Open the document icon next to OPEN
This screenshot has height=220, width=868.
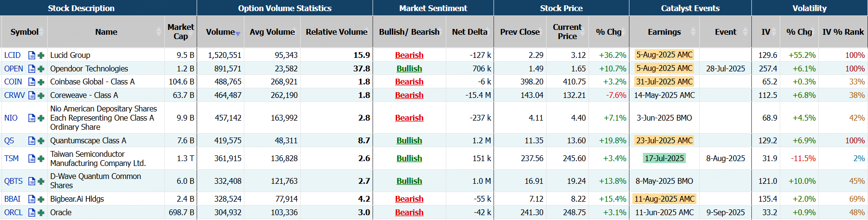[x=32, y=69]
